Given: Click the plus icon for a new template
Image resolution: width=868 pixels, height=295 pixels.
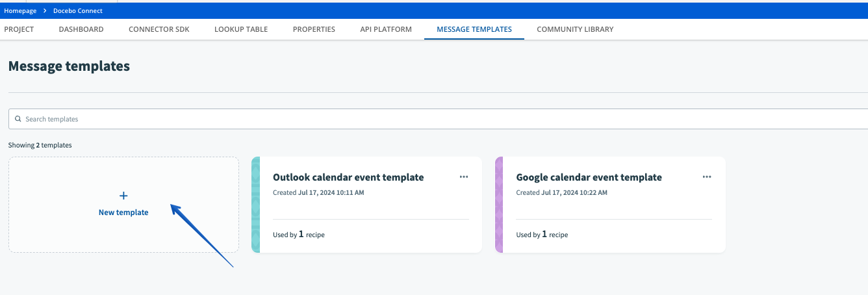Looking at the screenshot, I should 123,196.
